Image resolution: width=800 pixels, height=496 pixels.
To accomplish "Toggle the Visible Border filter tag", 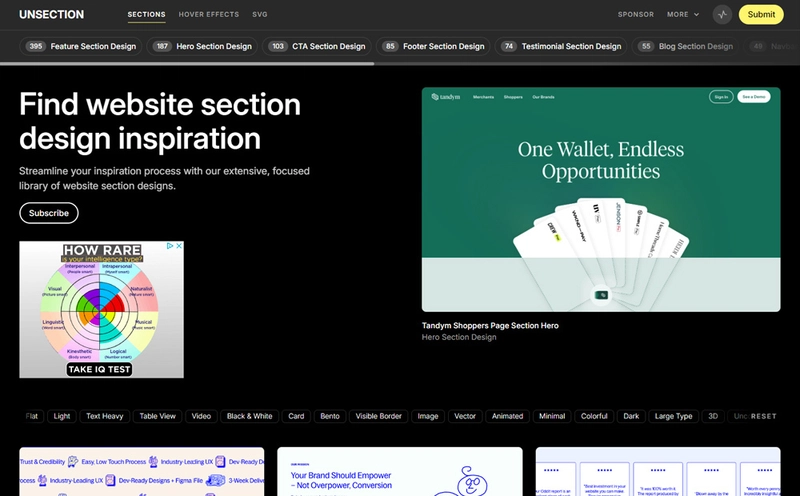I will point(379,416).
